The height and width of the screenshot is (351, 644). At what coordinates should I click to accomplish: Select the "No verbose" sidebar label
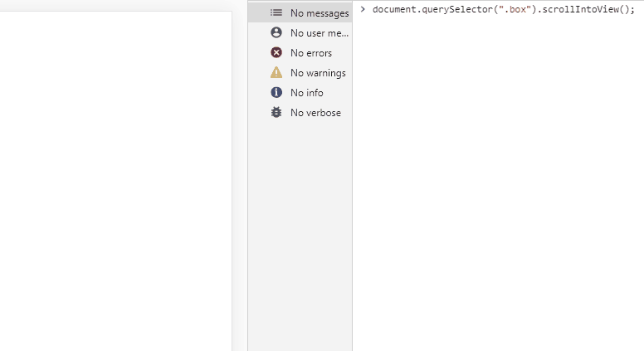315,113
